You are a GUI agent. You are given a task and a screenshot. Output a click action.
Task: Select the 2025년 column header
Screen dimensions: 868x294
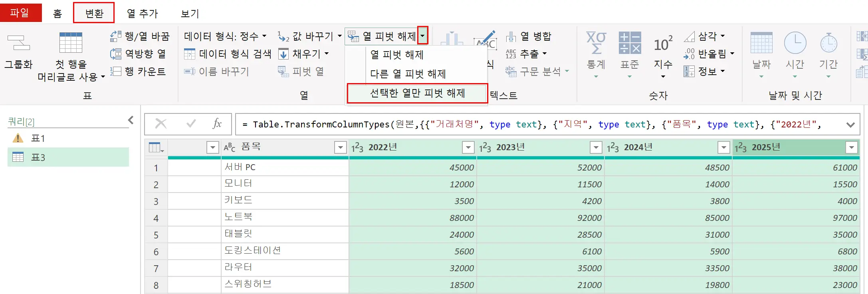coord(796,147)
